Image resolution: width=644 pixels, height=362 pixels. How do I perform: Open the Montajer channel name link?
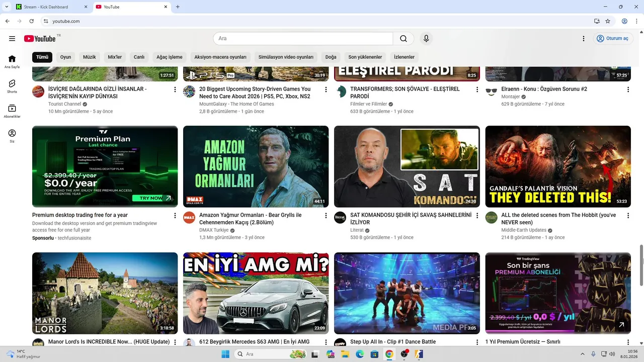click(511, 97)
